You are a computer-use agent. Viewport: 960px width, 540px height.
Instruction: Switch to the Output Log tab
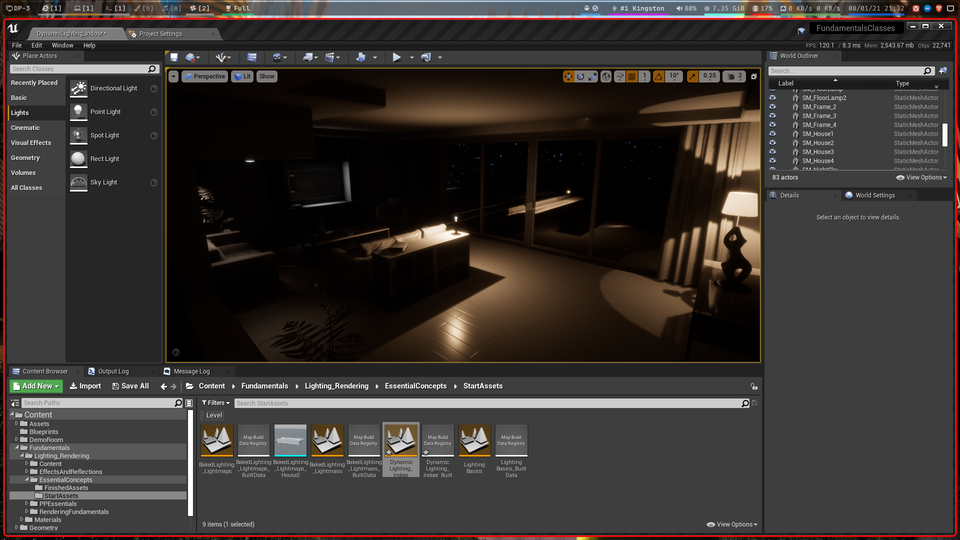[x=112, y=371]
